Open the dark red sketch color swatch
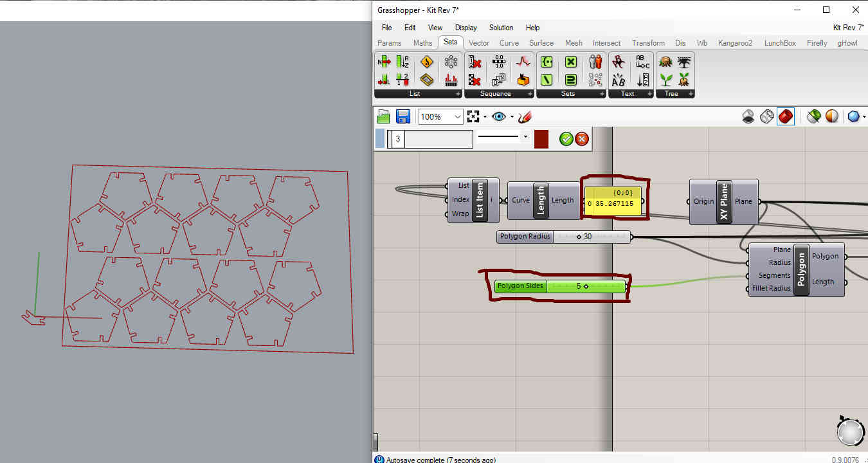Screen dimensions: 868x463 coord(541,139)
